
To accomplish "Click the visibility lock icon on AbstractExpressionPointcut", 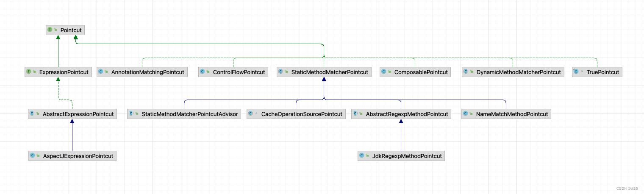I will tap(38, 114).
